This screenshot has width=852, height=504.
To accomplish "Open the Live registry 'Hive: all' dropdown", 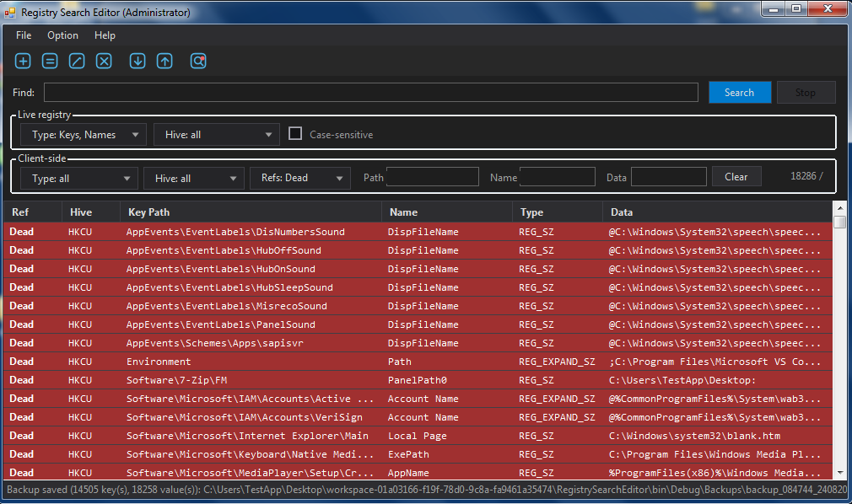I will click(x=216, y=135).
